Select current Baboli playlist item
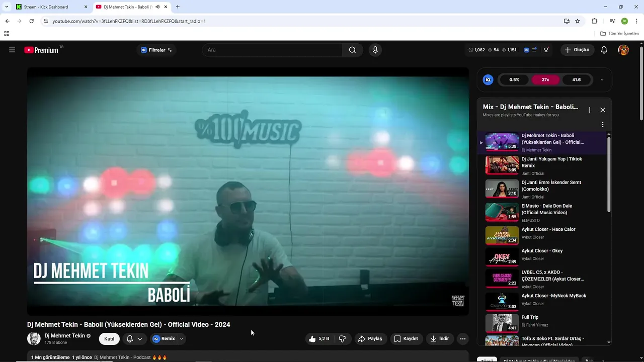Image resolution: width=644 pixels, height=362 pixels. click(542, 142)
